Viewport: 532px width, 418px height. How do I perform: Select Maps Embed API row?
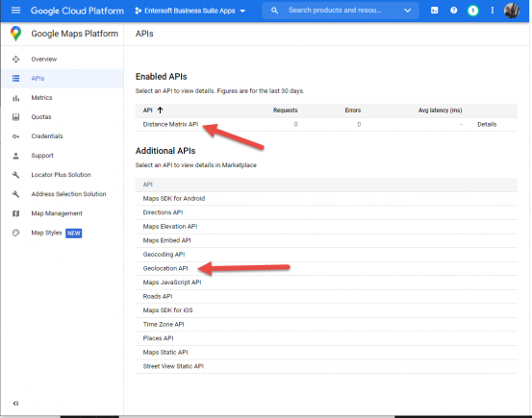pyautogui.click(x=326, y=240)
